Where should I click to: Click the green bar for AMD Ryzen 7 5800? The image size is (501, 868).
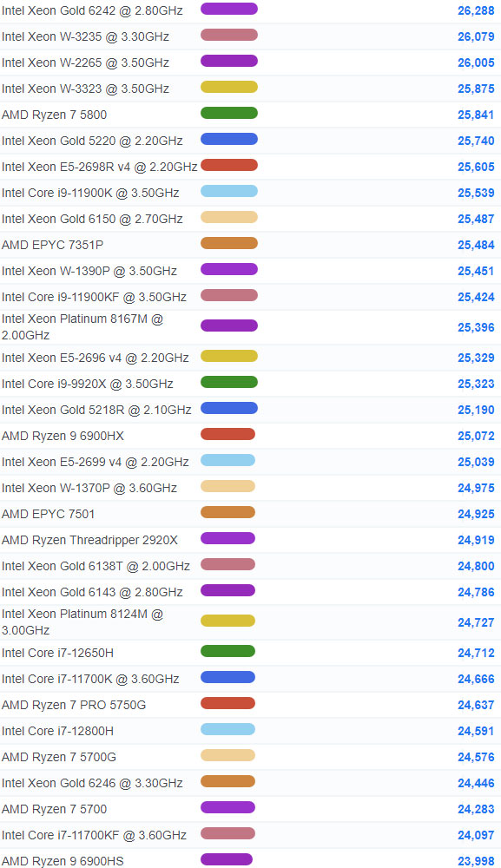pyautogui.click(x=228, y=113)
